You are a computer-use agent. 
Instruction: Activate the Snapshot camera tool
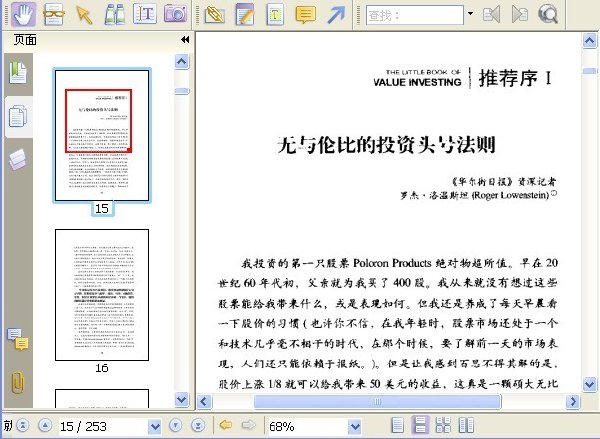pos(175,14)
